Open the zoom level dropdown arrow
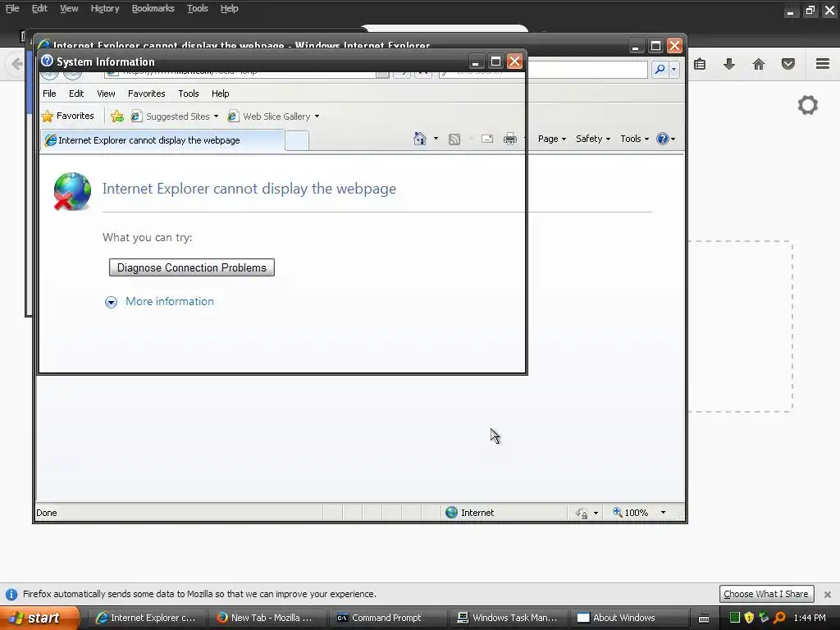The height and width of the screenshot is (630, 840). coord(663,513)
